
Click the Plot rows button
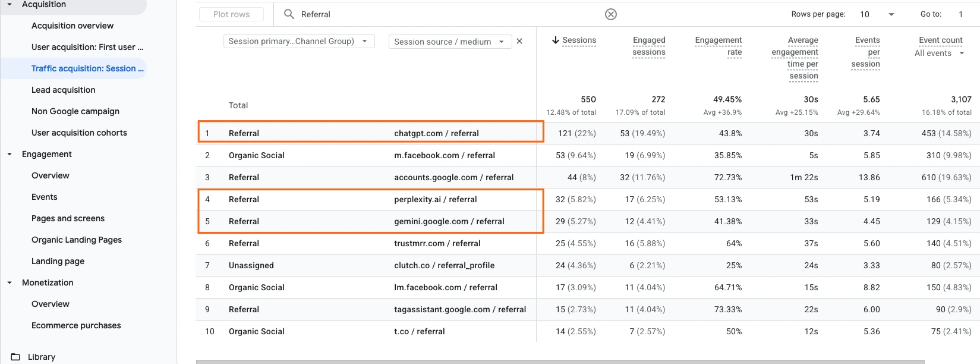(x=232, y=14)
